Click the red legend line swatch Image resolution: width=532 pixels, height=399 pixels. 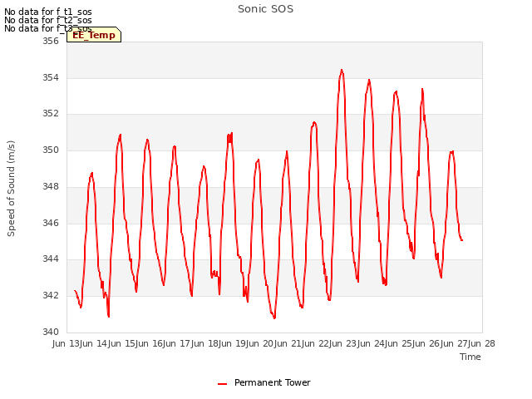coord(222,384)
